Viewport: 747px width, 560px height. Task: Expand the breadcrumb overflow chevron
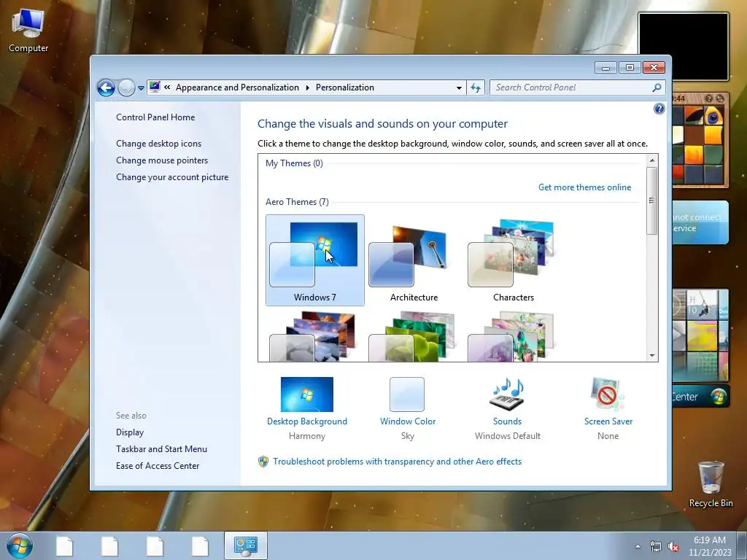[167, 87]
